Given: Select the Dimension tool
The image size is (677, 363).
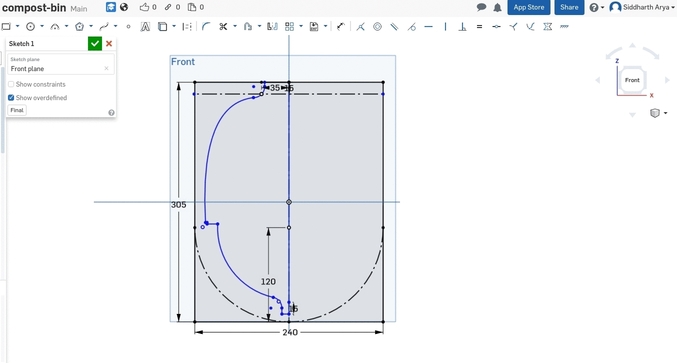Looking at the screenshot, I should (x=341, y=27).
